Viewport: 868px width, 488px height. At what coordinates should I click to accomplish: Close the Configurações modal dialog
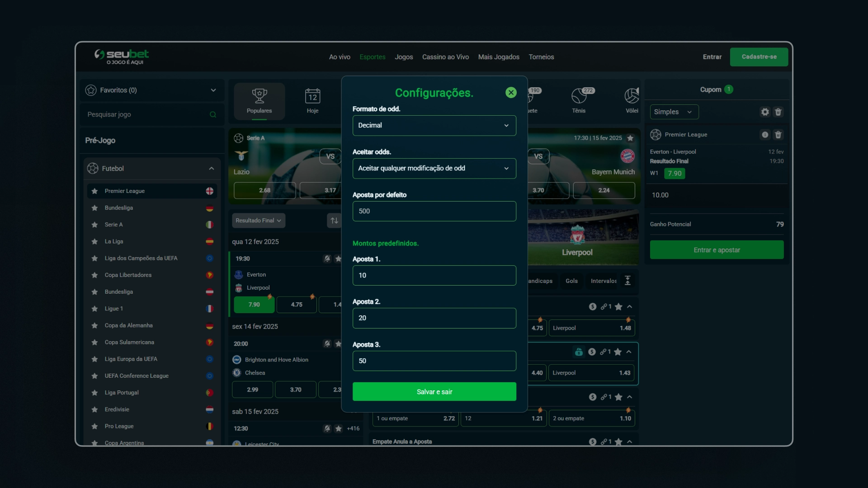click(511, 92)
